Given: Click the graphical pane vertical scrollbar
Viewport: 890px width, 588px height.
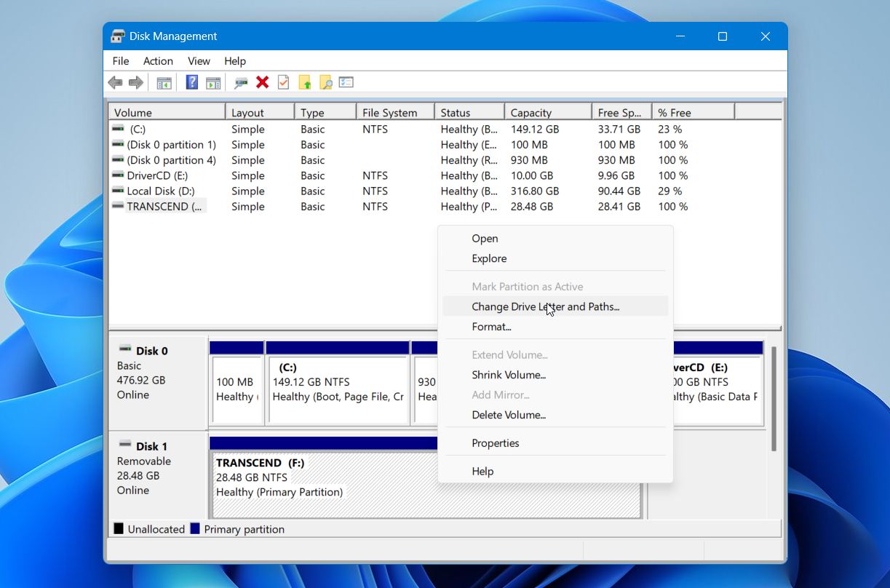Looking at the screenshot, I should 774,399.
